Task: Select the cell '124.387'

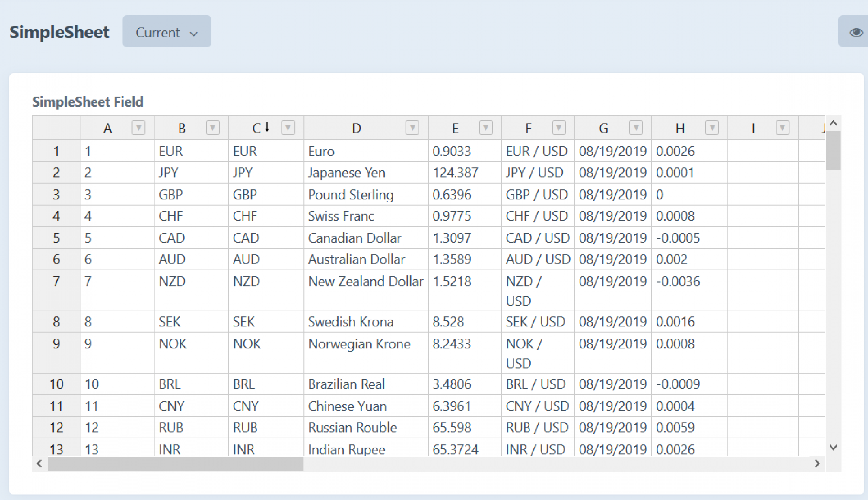Action: click(x=465, y=172)
